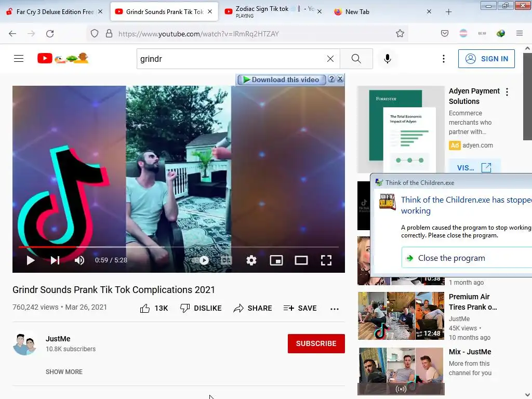Toggle subtitles/closed captions in player
This screenshot has height=399, width=532.
pos(227,260)
